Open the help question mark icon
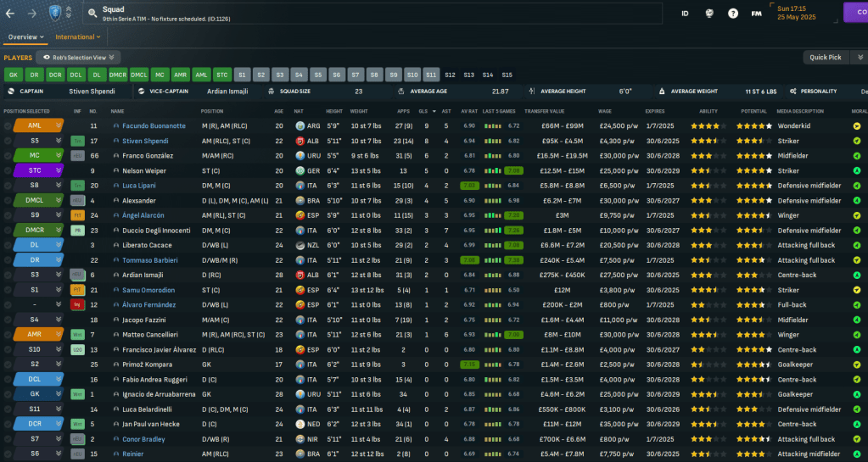 pyautogui.click(x=732, y=14)
